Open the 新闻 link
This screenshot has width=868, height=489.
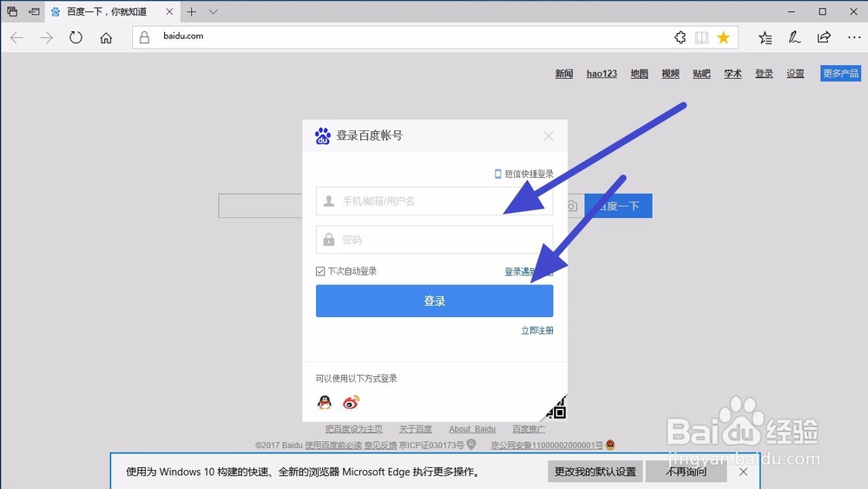(x=564, y=74)
